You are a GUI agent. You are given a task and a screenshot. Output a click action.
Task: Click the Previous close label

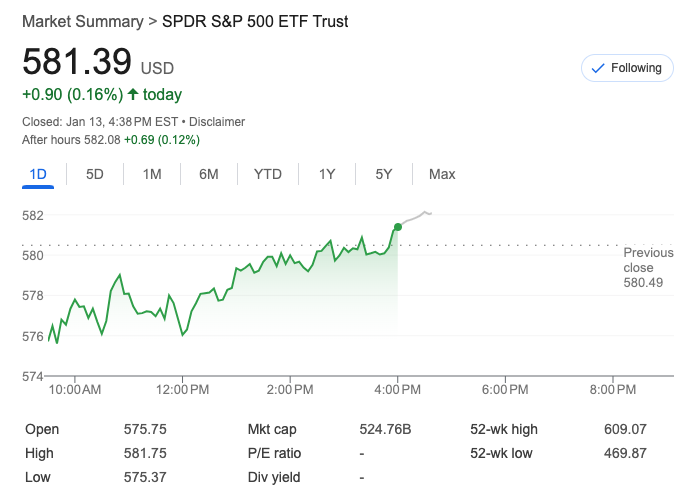pos(648,260)
